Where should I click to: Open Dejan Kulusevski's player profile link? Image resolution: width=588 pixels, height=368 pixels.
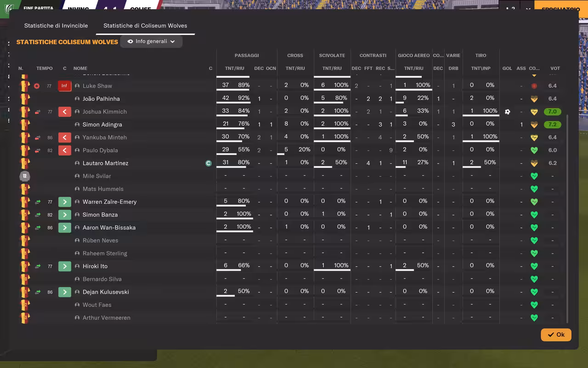coord(106,292)
